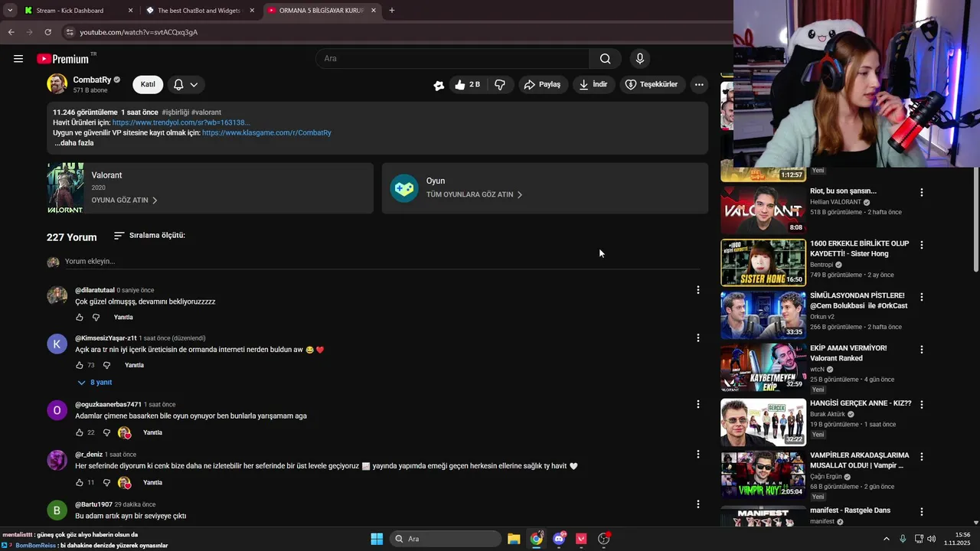Viewport: 980px width, 551px height.
Task: Click the taskbar Ara search box
Action: pos(446,539)
